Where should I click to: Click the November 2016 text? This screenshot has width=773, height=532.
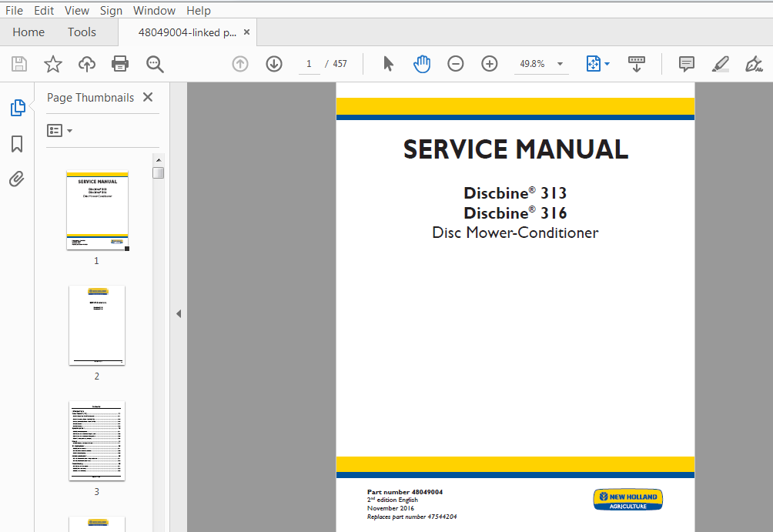[x=390, y=508]
